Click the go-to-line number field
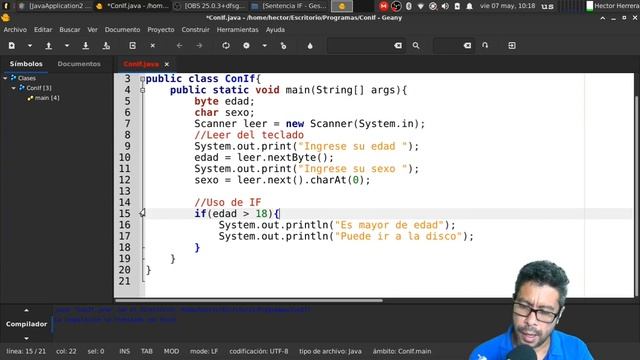Screen dimensions: 640x360 point(448,46)
